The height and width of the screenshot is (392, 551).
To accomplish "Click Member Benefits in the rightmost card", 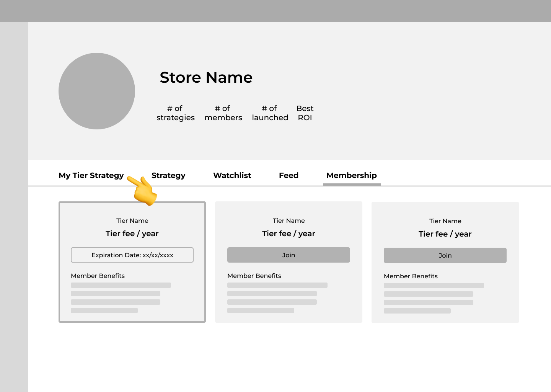I will click(x=411, y=276).
